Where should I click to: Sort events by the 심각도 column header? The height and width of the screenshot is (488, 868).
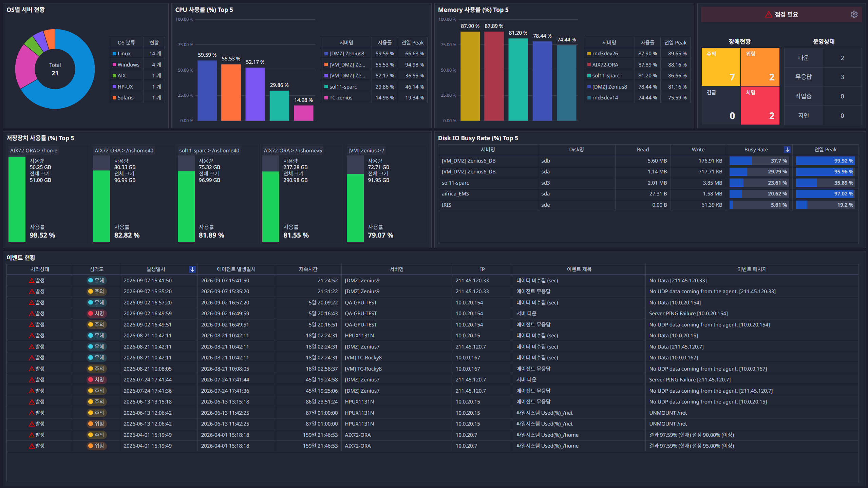(x=96, y=269)
